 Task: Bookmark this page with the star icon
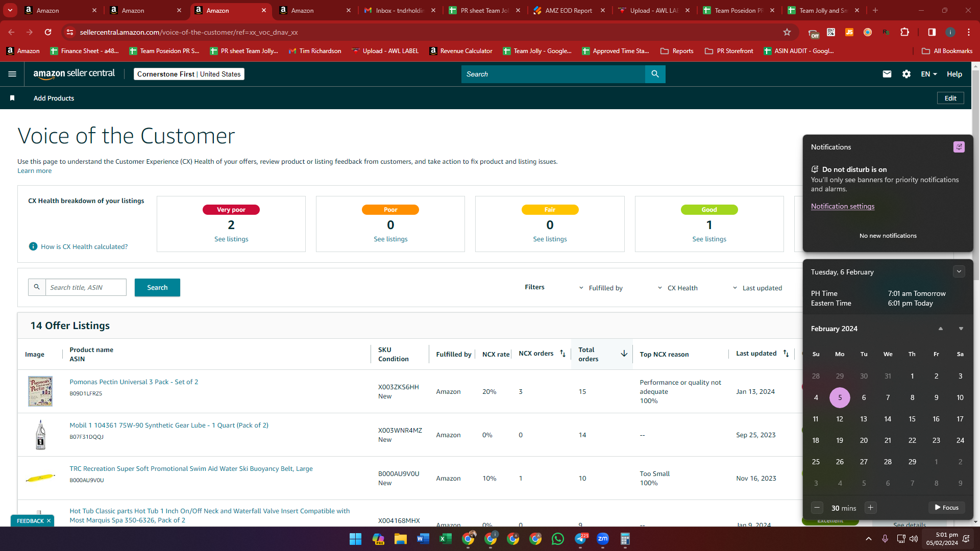coord(787,32)
